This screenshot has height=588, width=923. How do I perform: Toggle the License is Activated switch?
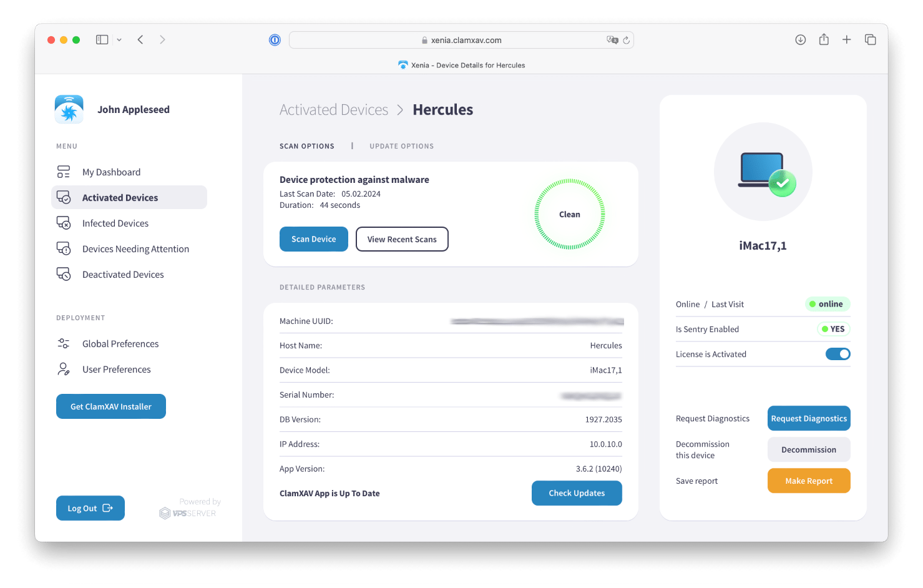click(x=838, y=354)
